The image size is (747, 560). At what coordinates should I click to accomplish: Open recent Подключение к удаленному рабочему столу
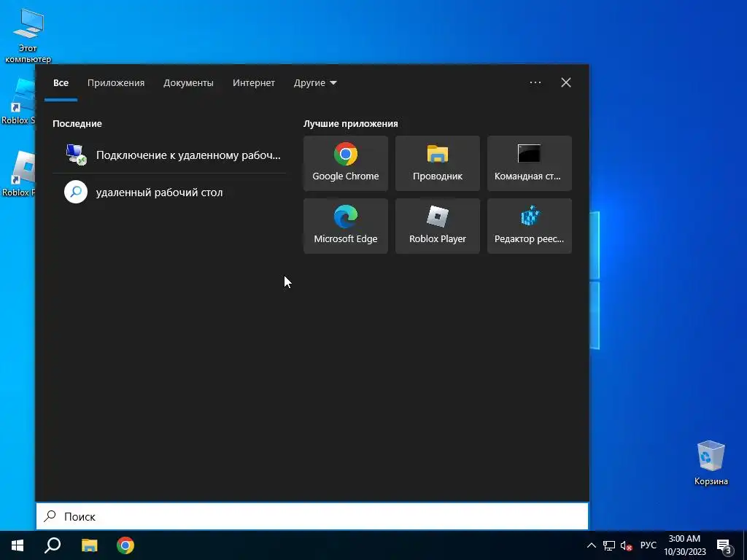169,155
